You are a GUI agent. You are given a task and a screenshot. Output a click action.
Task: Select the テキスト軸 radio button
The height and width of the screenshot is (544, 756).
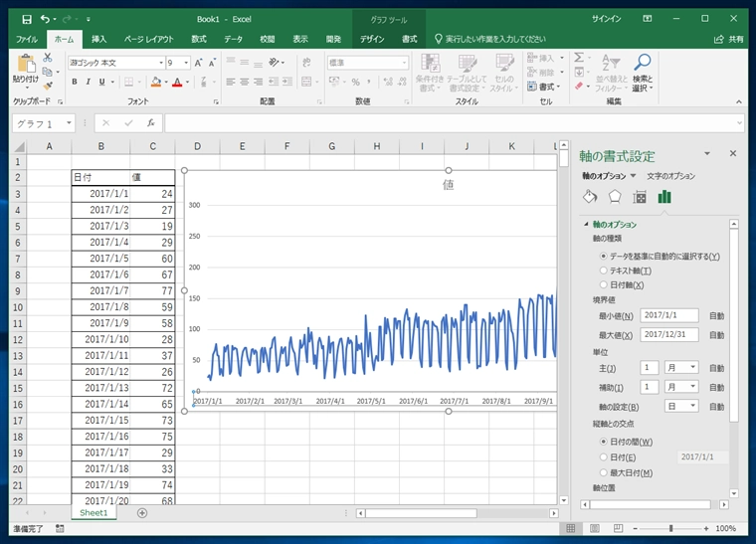pos(604,271)
